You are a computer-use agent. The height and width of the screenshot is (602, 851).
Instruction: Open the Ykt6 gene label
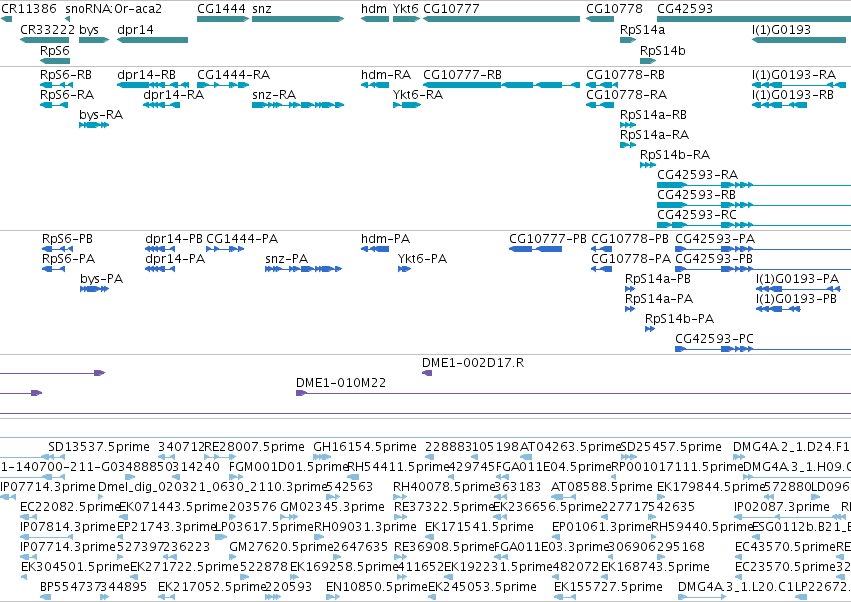coord(405,9)
